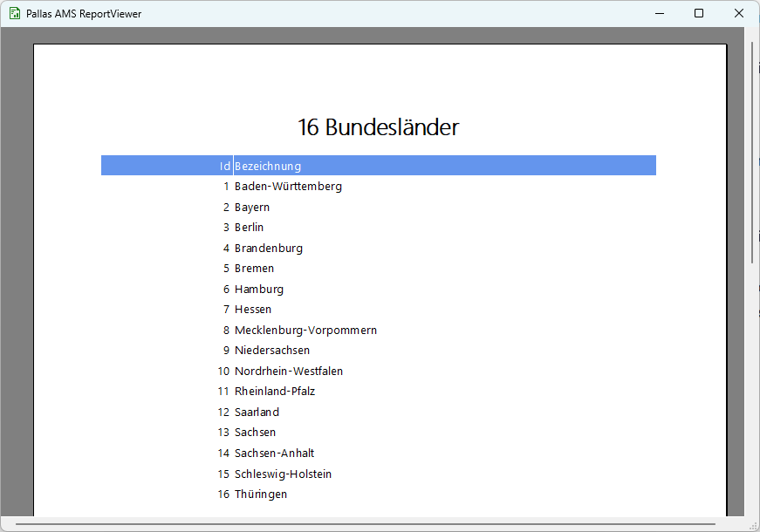The image size is (760, 532).
Task: Select Brandenburg in the list
Action: tap(269, 249)
